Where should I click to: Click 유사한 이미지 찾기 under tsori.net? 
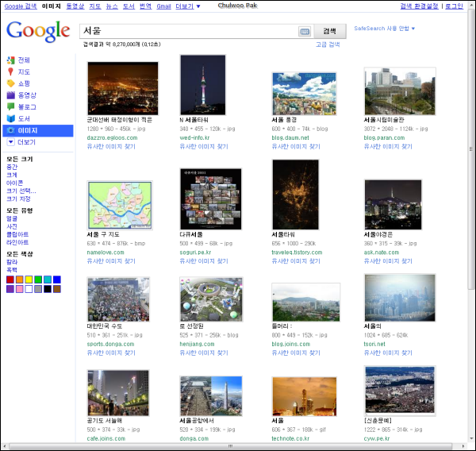pos(388,353)
